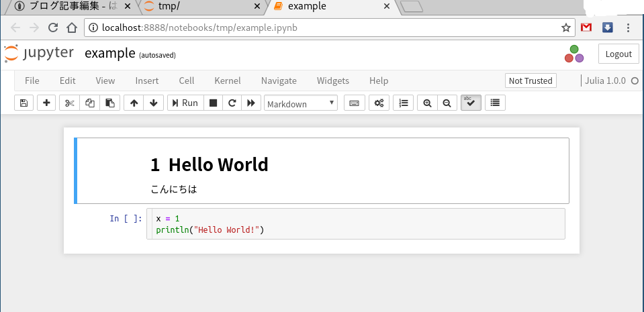Click the Julia three-dot logo
644x312 pixels.
click(573, 54)
